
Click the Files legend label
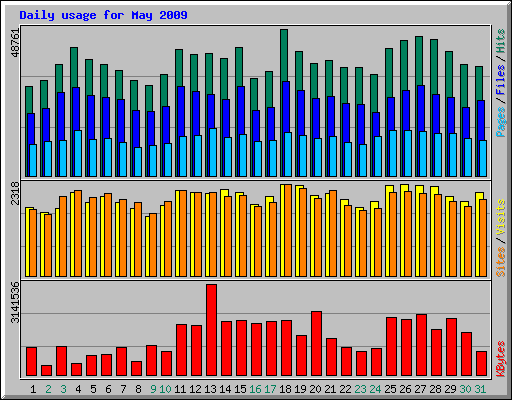501,80
